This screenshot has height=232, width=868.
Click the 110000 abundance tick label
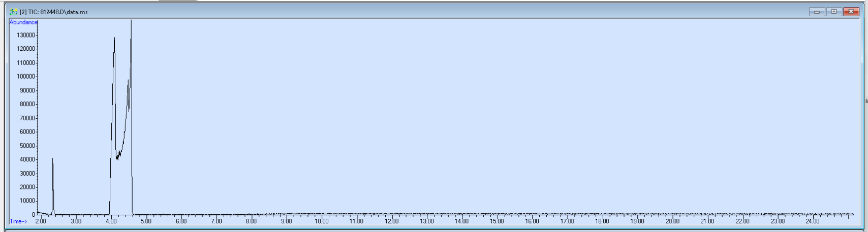[x=26, y=63]
